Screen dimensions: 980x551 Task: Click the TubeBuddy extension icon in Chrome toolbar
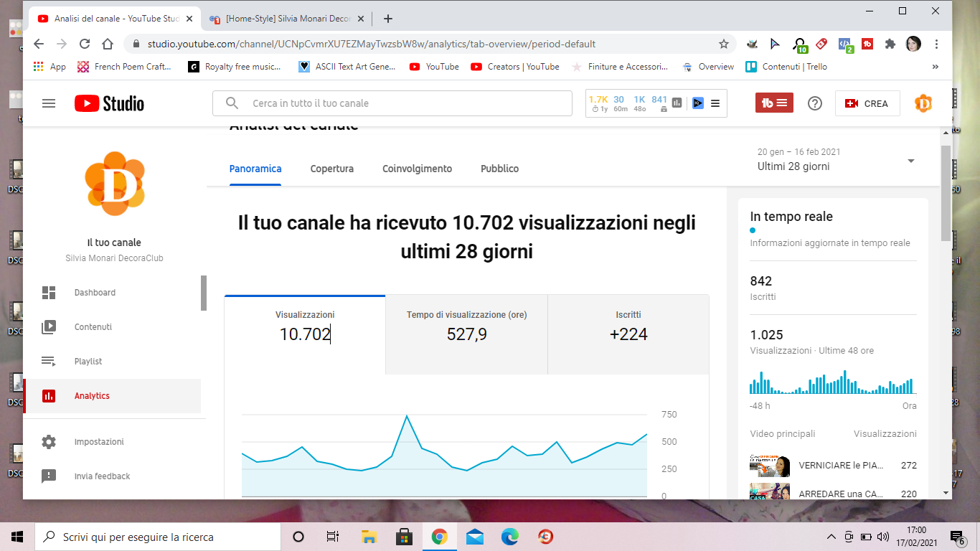pos(867,44)
